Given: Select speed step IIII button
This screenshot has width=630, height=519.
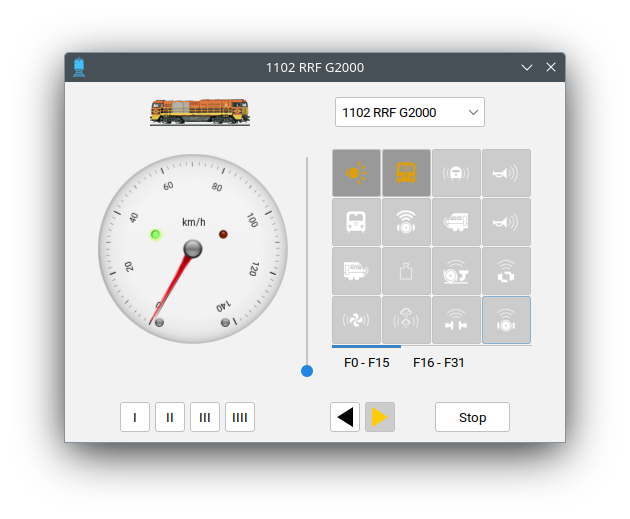Looking at the screenshot, I should tap(240, 417).
